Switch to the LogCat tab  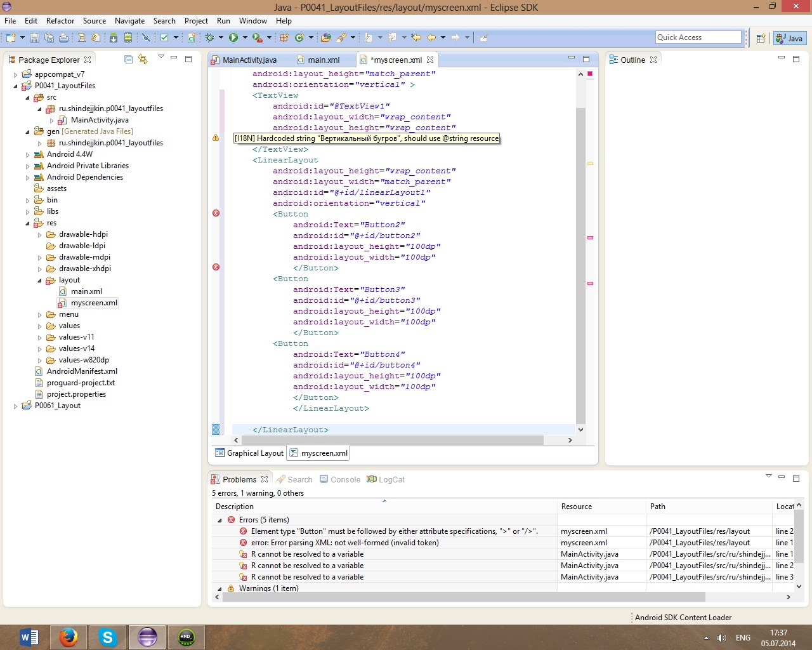[386, 479]
